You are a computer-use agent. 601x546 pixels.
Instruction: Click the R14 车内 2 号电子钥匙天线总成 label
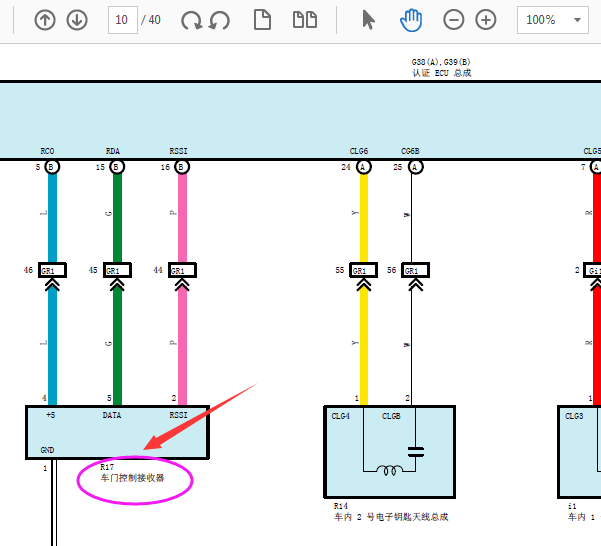(x=390, y=512)
